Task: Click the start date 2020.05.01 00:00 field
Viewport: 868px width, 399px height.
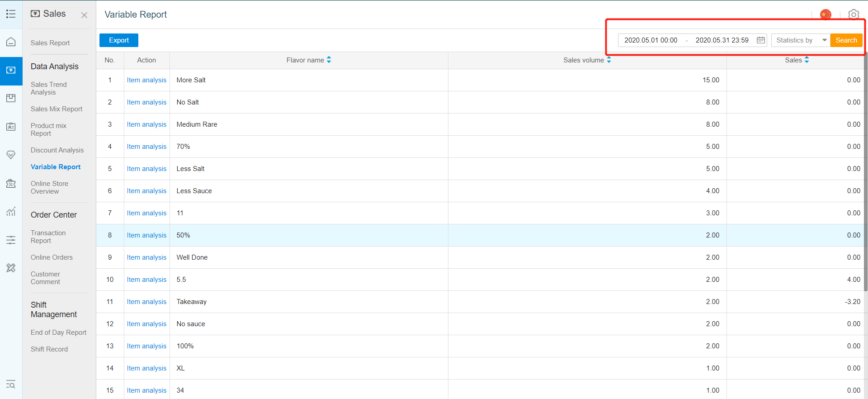Action: point(651,40)
